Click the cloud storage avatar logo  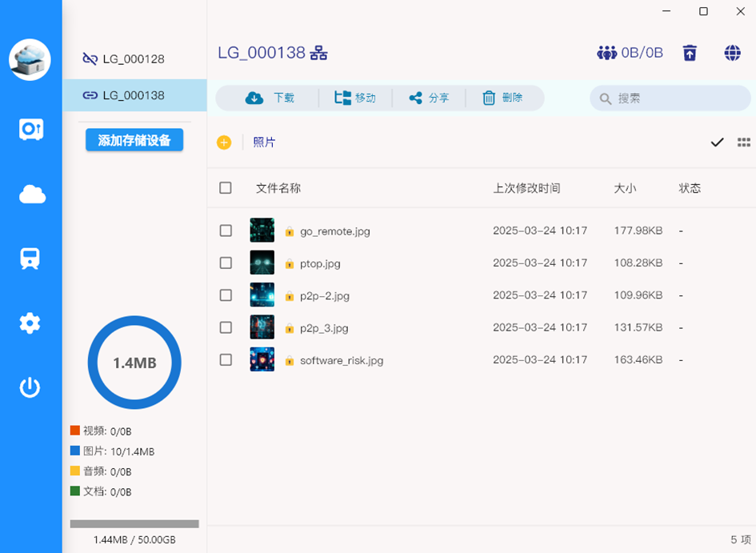coord(30,60)
